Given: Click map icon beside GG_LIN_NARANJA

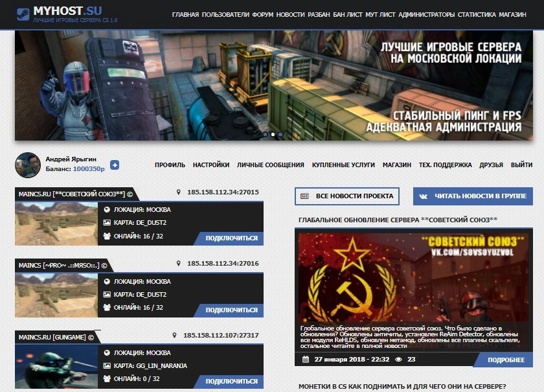Looking at the screenshot, I should [107, 365].
